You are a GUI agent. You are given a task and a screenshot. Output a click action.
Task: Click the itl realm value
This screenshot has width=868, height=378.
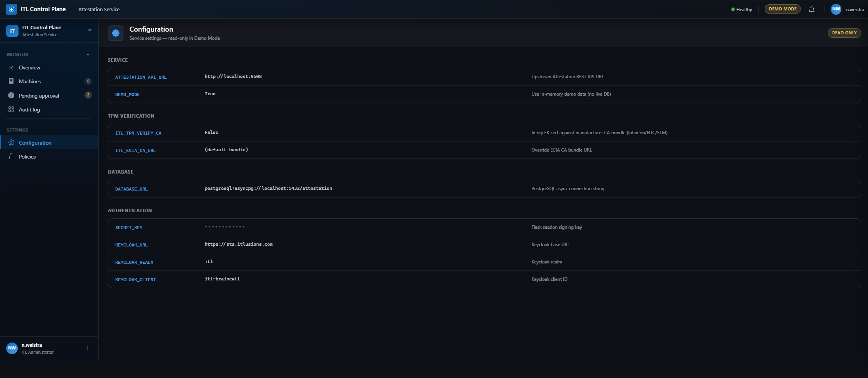[x=209, y=262]
